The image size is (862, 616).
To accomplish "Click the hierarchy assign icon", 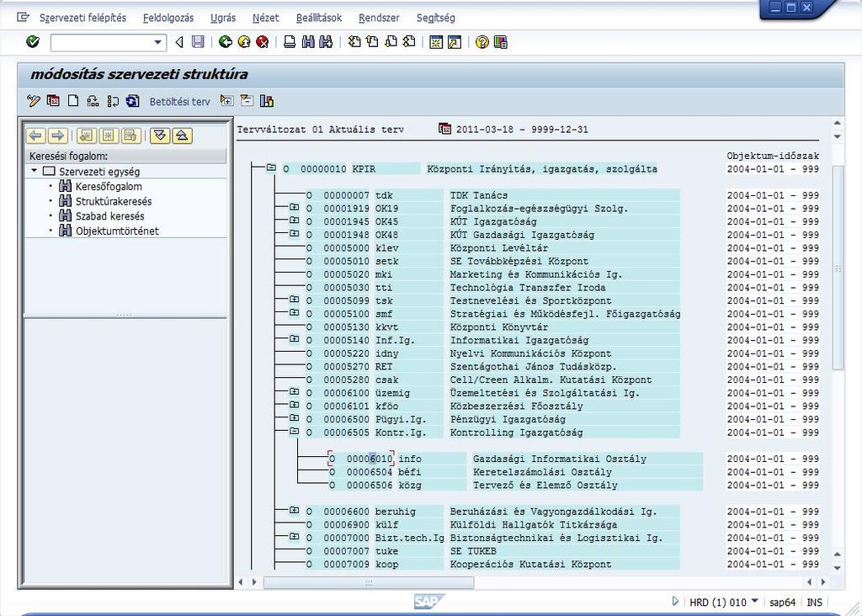I will coord(93,100).
